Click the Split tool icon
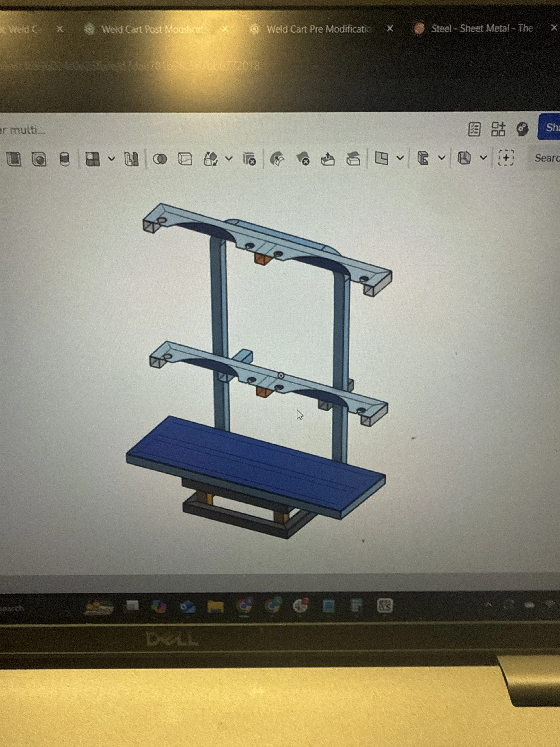The width and height of the screenshot is (560, 747). (185, 159)
